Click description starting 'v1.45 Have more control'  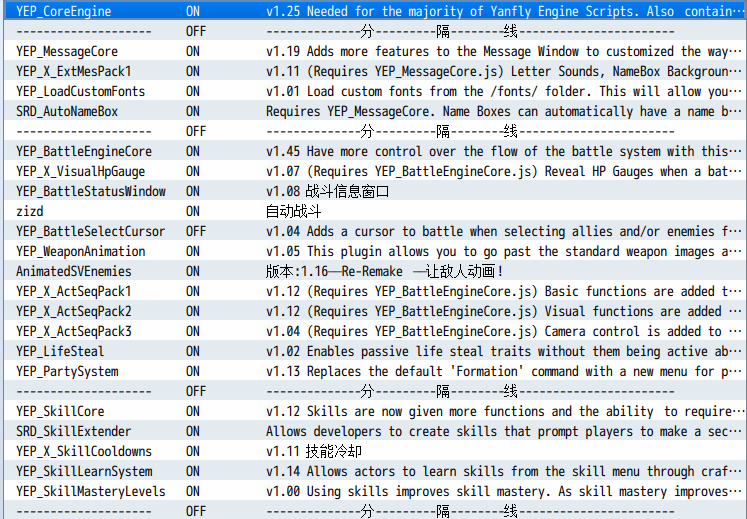(504, 151)
